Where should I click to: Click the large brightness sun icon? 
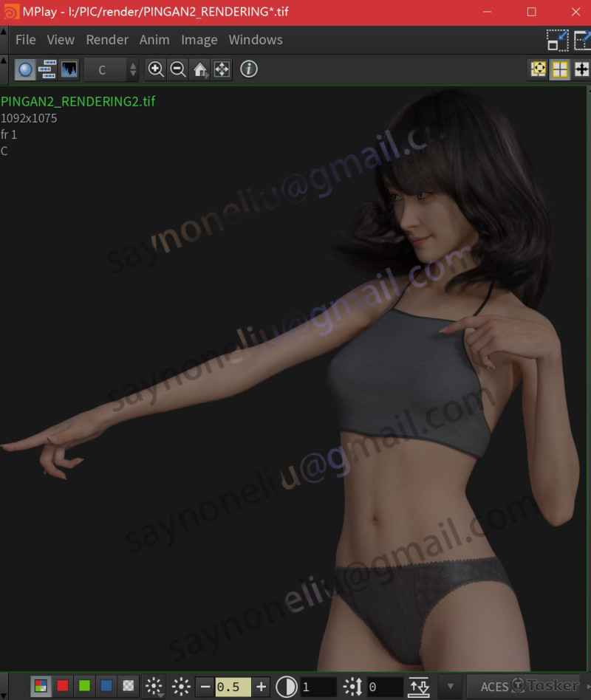click(x=180, y=687)
